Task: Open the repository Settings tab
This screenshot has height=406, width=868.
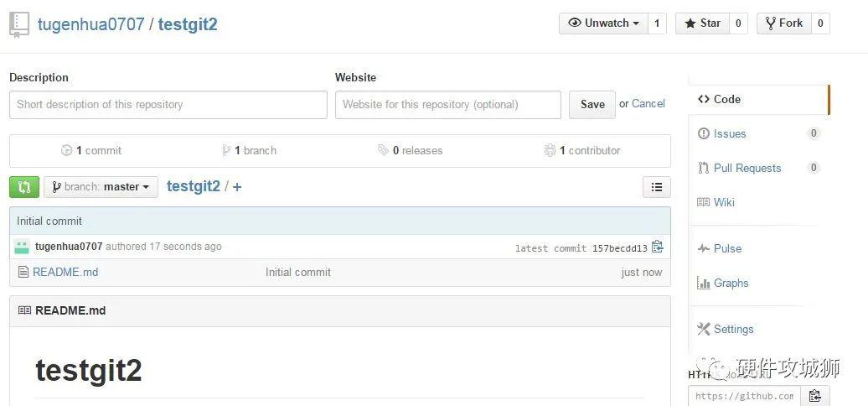Action: (726, 329)
